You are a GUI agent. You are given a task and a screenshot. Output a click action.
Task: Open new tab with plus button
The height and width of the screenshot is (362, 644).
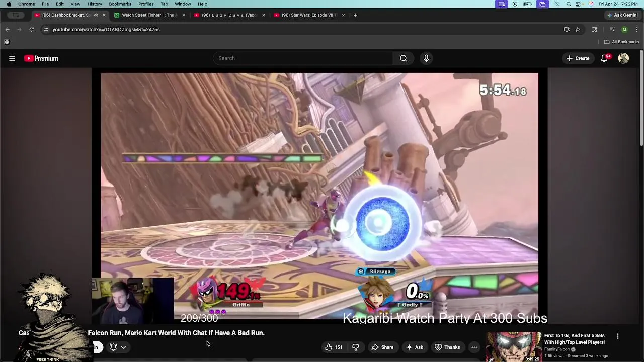(x=355, y=15)
